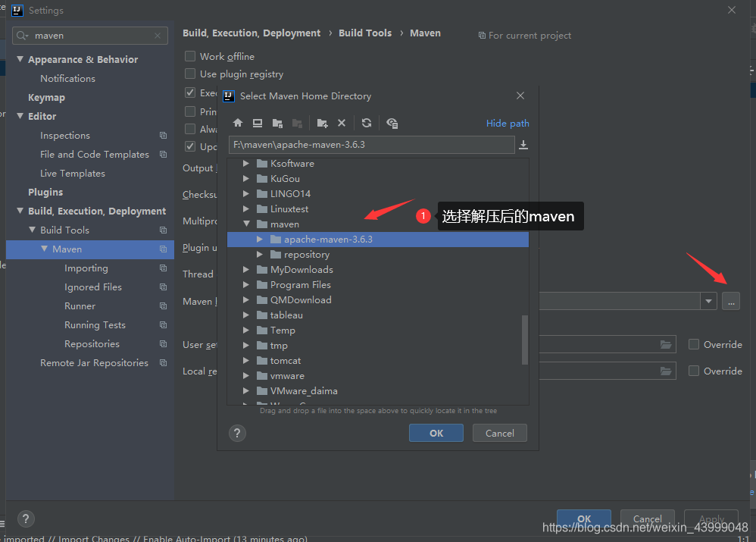The width and height of the screenshot is (756, 542).
Task: Click project-level icon next to Running Tests
Action: click(164, 325)
